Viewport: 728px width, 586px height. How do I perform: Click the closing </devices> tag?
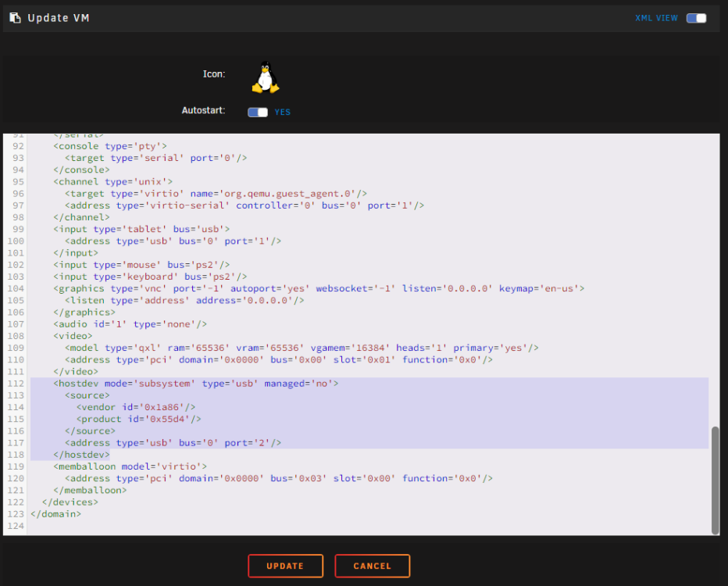point(70,502)
